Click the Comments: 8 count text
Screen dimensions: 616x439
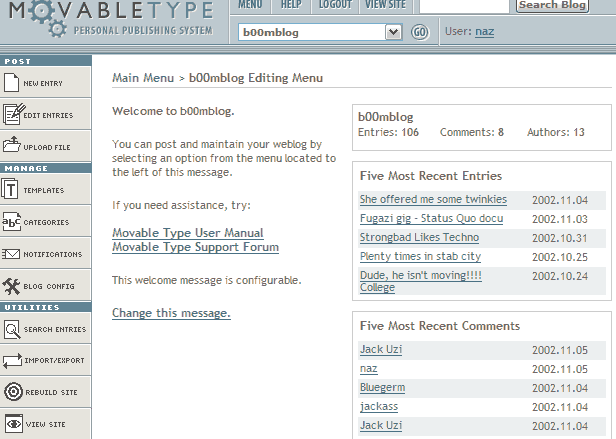pyautogui.click(x=471, y=132)
